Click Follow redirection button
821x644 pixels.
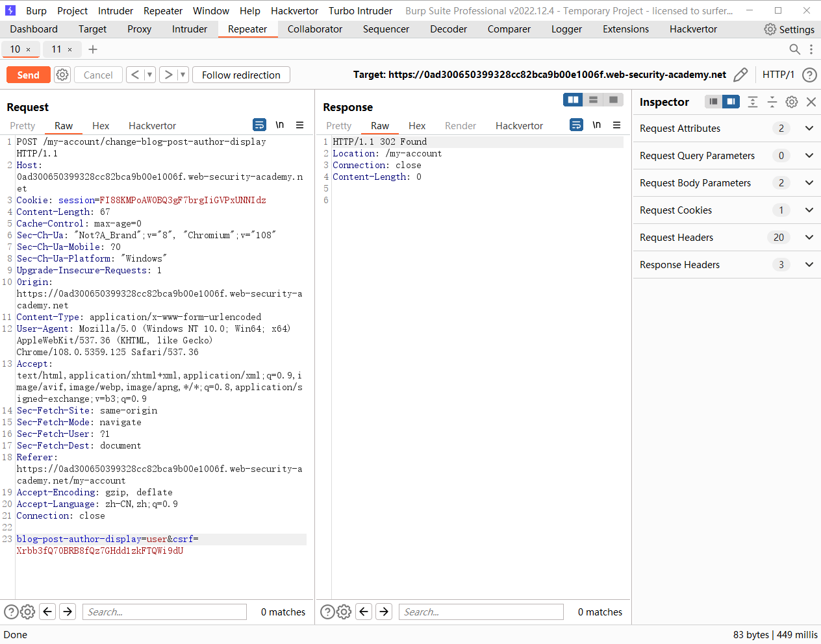pos(241,75)
